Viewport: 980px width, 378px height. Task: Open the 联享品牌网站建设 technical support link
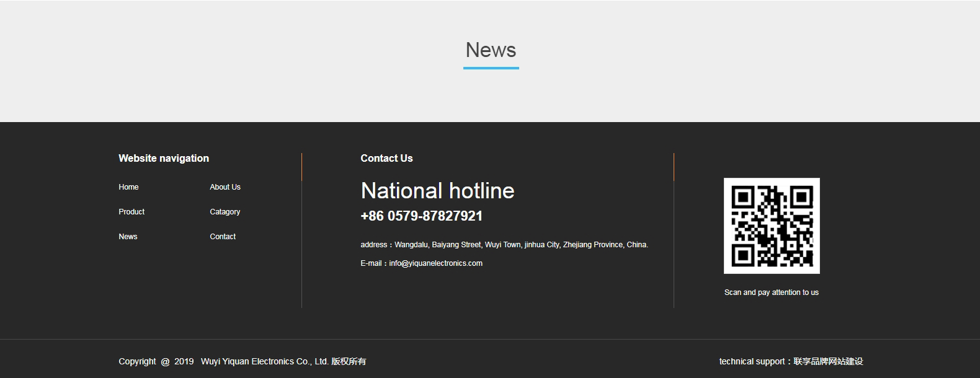[828, 361]
